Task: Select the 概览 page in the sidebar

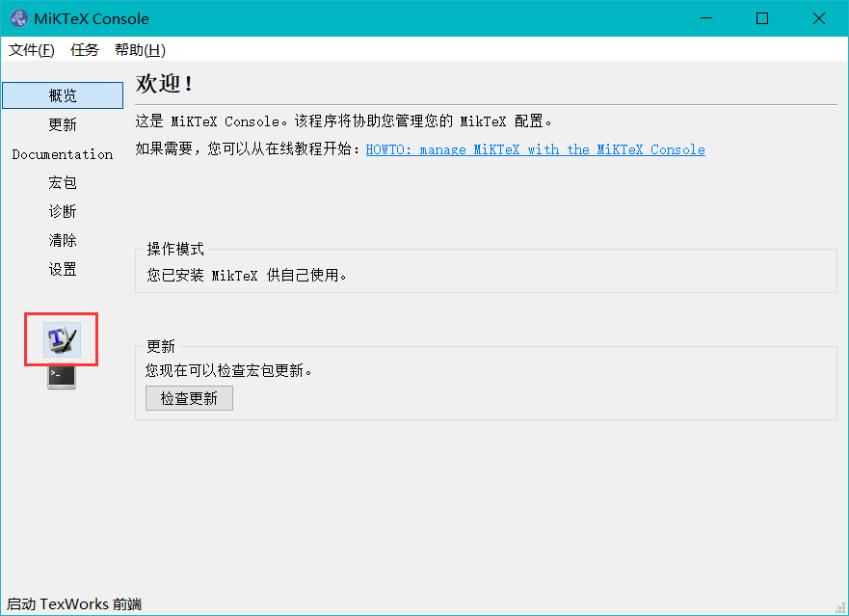Action: [63, 95]
